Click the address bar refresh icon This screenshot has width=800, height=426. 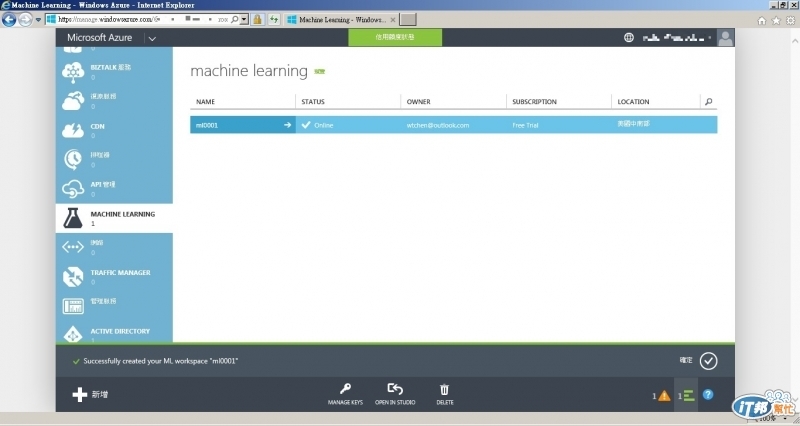(274, 19)
